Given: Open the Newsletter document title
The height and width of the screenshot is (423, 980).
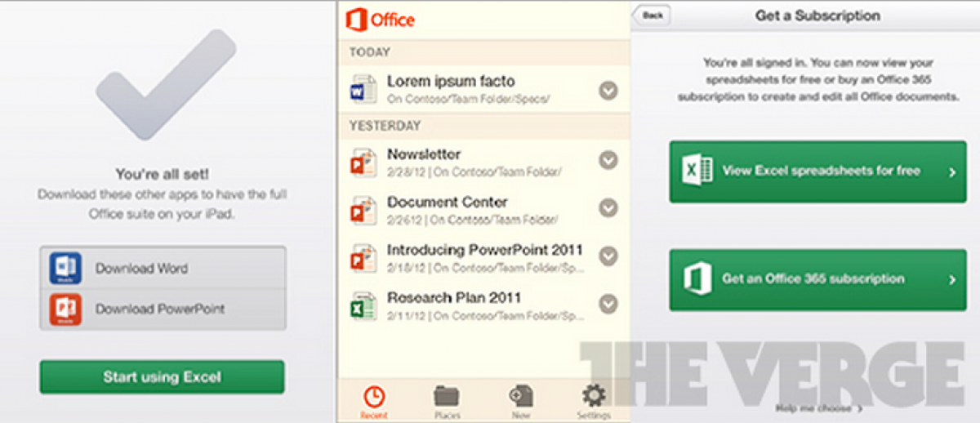Looking at the screenshot, I should [424, 154].
